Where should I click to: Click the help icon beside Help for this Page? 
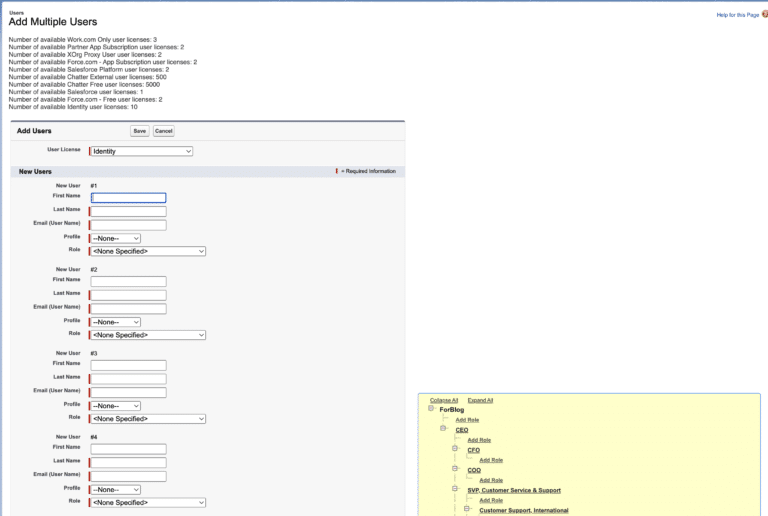click(x=765, y=14)
